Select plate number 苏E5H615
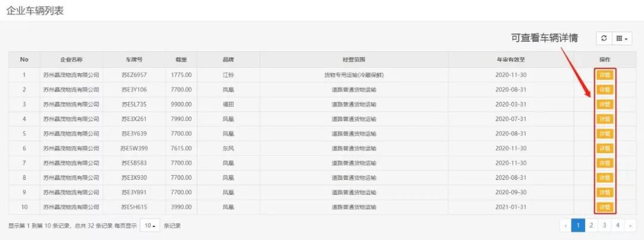644x240 pixels. [x=134, y=207]
